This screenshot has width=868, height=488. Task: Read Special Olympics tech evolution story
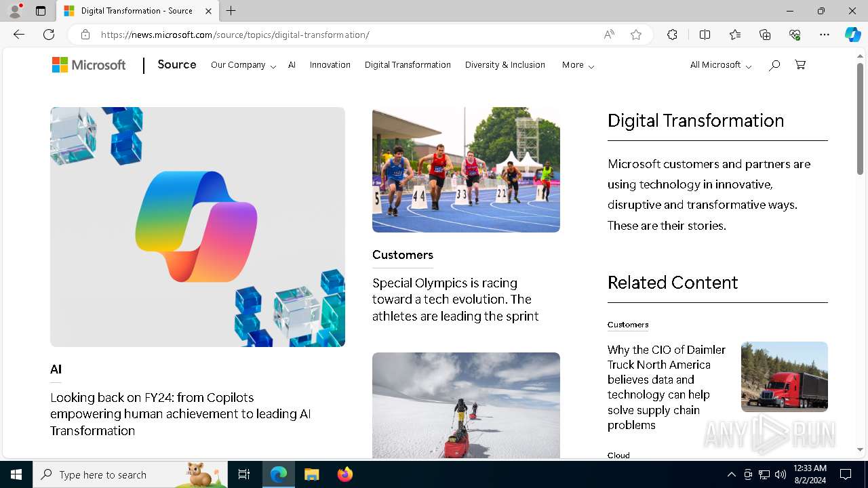pyautogui.click(x=455, y=300)
